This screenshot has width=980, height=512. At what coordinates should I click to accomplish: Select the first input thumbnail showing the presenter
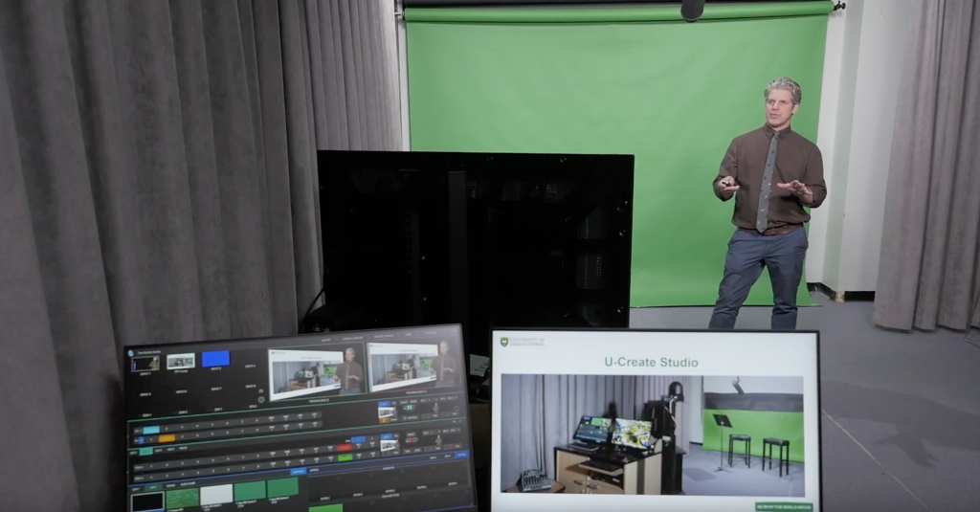[145, 364]
